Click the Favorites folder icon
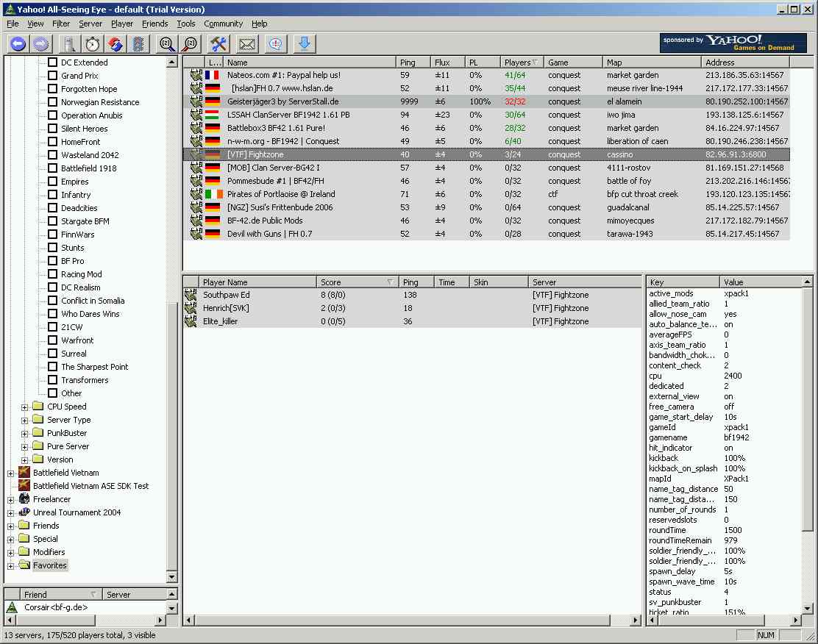Image resolution: width=818 pixels, height=644 pixels. (24, 565)
